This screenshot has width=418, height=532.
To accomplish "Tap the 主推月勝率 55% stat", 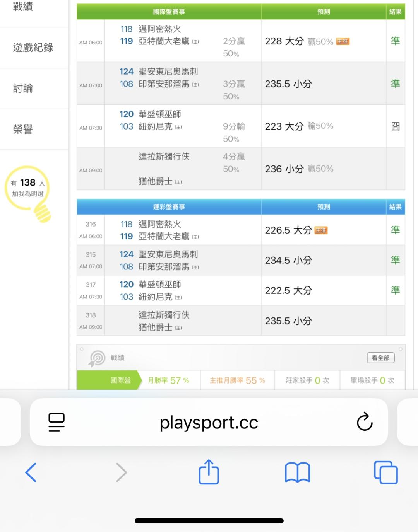I will pos(237,380).
